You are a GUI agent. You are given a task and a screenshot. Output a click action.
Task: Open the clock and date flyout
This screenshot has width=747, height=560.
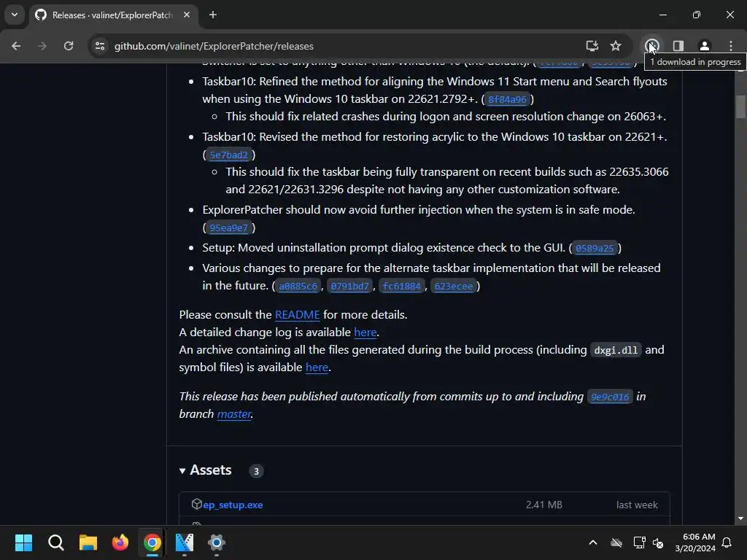click(695, 542)
